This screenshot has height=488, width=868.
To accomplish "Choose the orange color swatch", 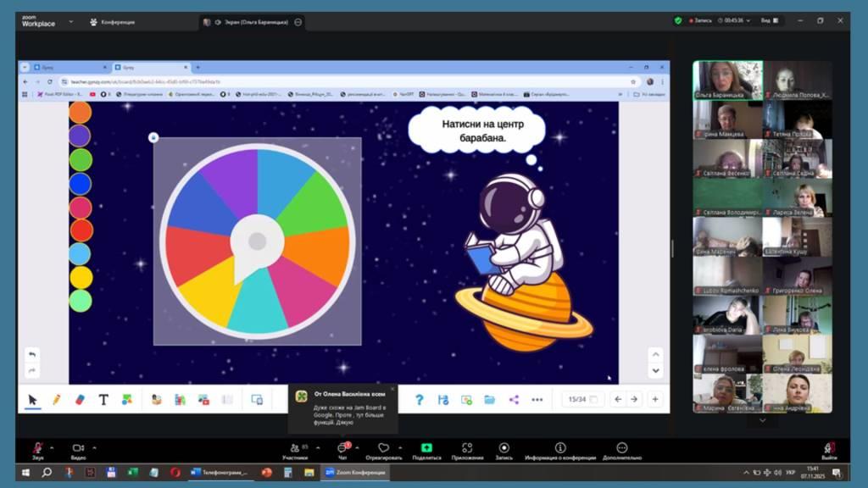I will click(x=80, y=112).
